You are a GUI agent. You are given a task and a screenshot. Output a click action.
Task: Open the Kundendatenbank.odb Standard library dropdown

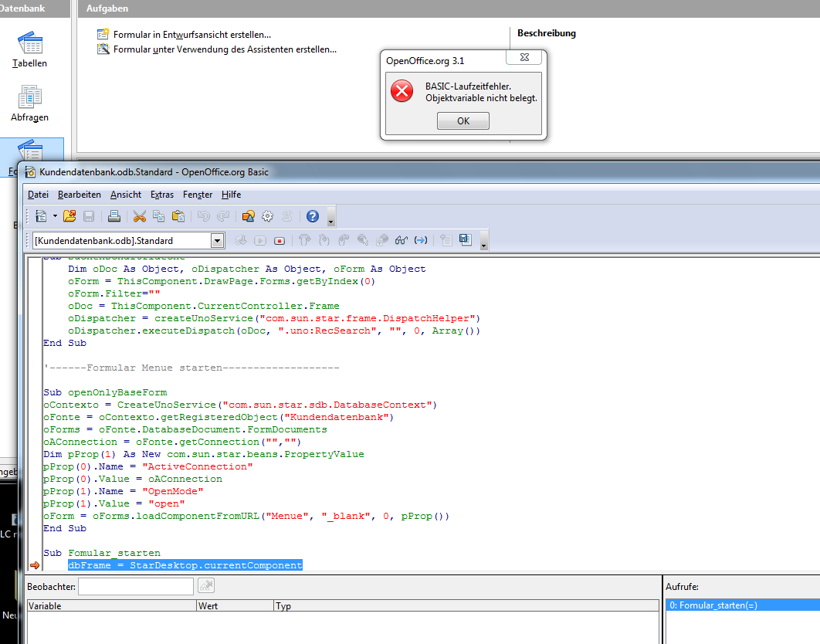pos(217,241)
